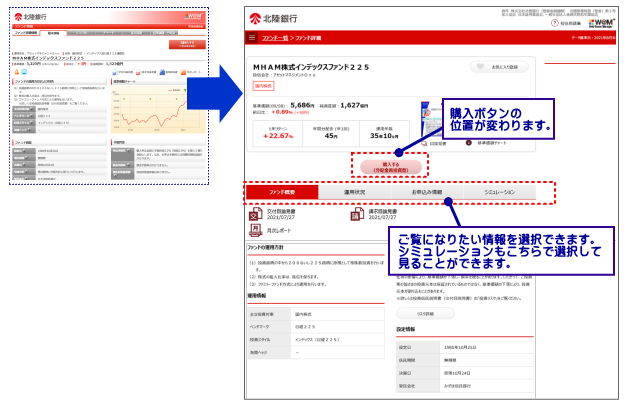629x408 pixels.
Task: Click the 2021/07/27 date under 交付目論見書
Action: point(281,217)
